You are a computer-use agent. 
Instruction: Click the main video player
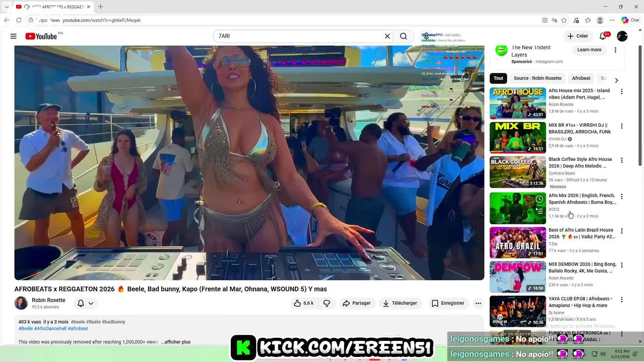coord(249,162)
